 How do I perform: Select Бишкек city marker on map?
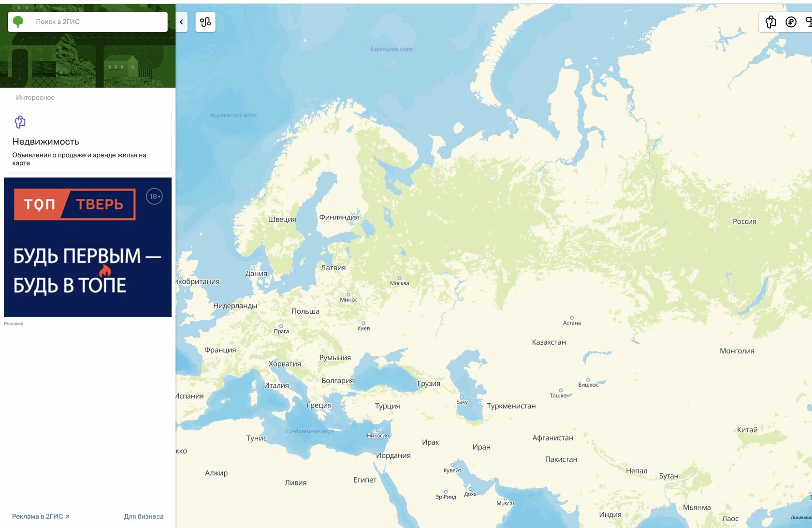coord(588,380)
